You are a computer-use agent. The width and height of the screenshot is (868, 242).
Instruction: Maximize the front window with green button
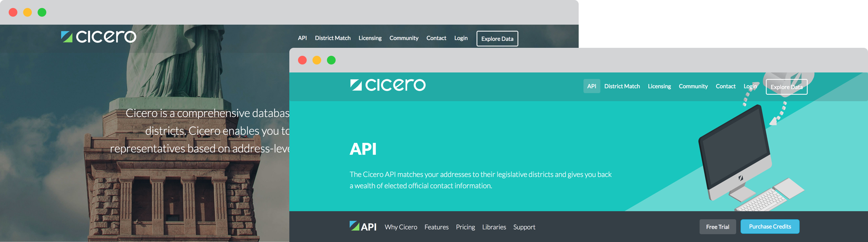[x=331, y=60]
